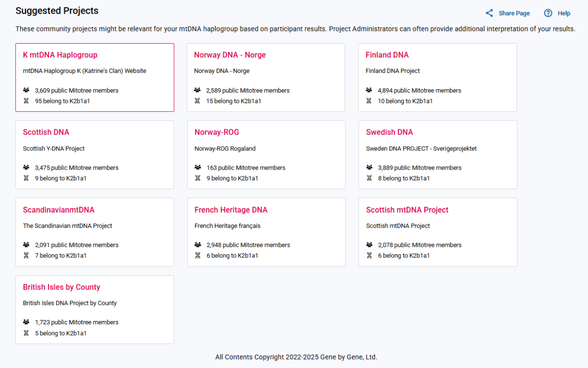This screenshot has height=368, width=588.
Task: Click the Share Page icon
Action: (489, 13)
